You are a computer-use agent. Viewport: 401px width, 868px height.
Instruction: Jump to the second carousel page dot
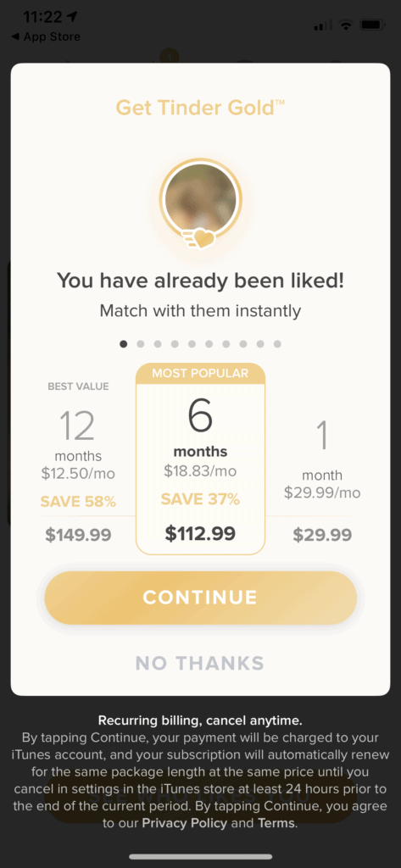(x=140, y=344)
